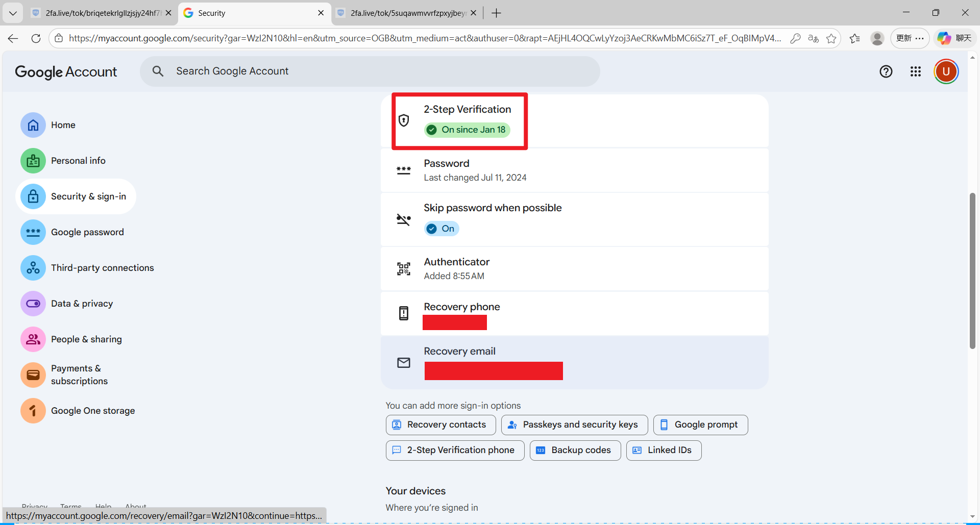This screenshot has height=525, width=980.
Task: Click the page vertical scrollbar thumb
Action: click(972, 270)
